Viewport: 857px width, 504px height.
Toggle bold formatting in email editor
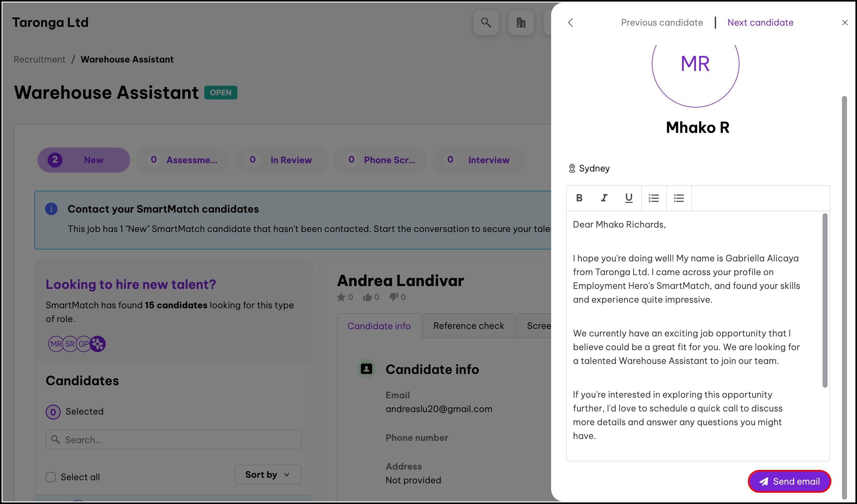[x=579, y=198]
